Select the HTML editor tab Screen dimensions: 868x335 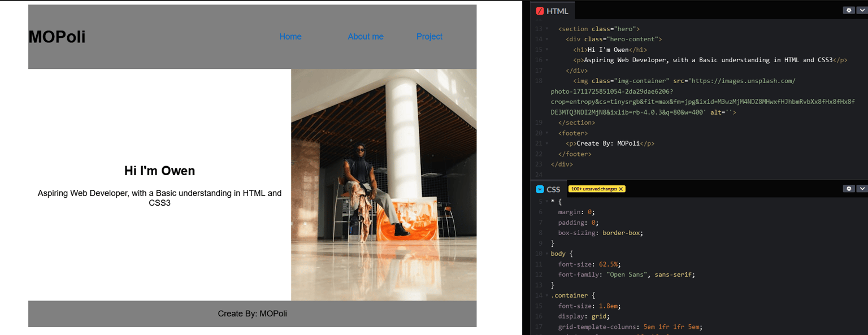click(x=552, y=11)
